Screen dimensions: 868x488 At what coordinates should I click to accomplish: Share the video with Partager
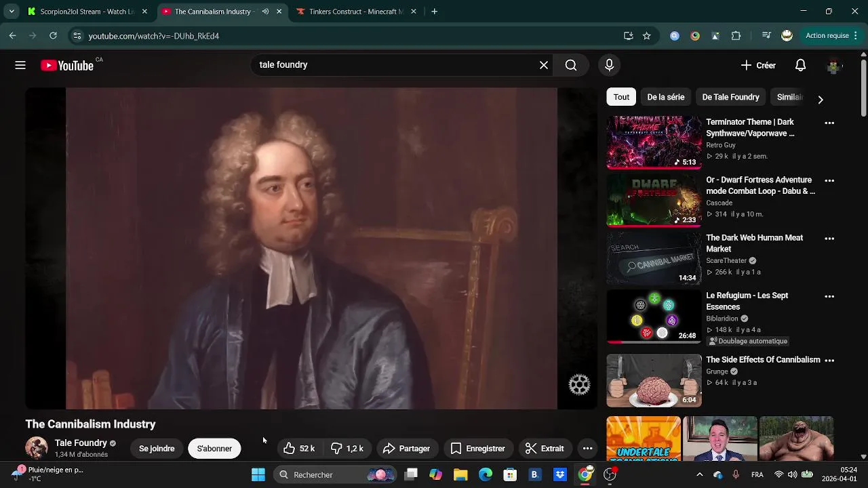point(406,449)
